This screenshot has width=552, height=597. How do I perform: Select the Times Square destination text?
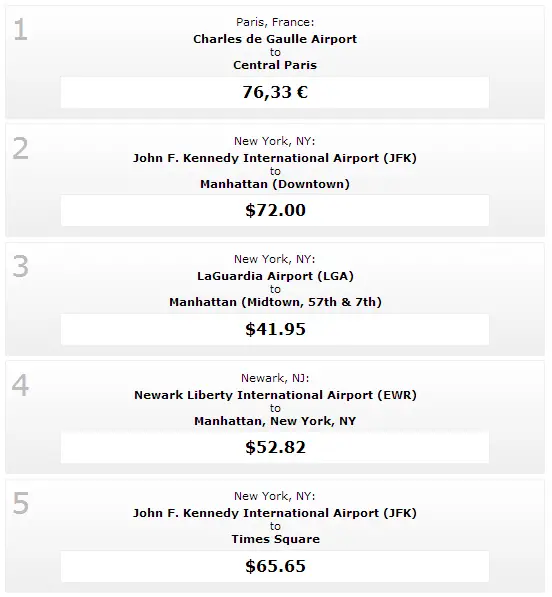(x=276, y=539)
